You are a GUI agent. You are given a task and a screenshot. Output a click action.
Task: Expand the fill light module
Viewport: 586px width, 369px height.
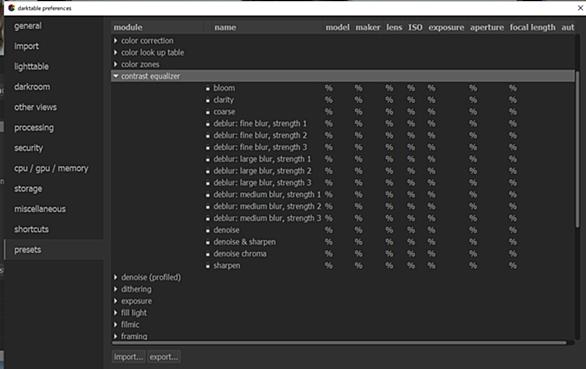[x=116, y=313]
